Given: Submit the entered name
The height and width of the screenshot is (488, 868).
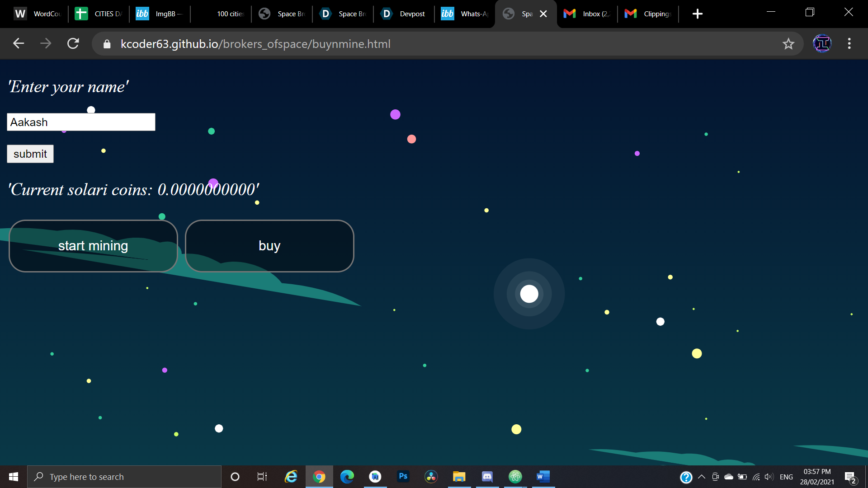Looking at the screenshot, I should [x=30, y=154].
